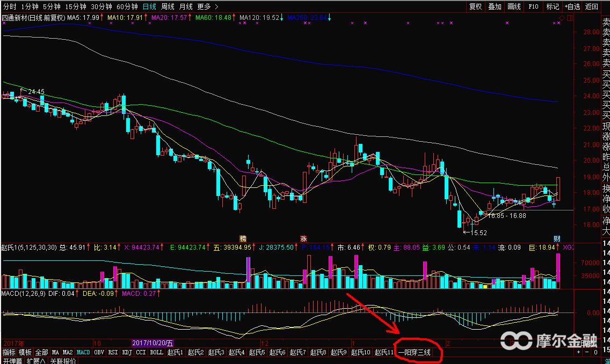Open the 复权 adjustment menu

pos(475,6)
